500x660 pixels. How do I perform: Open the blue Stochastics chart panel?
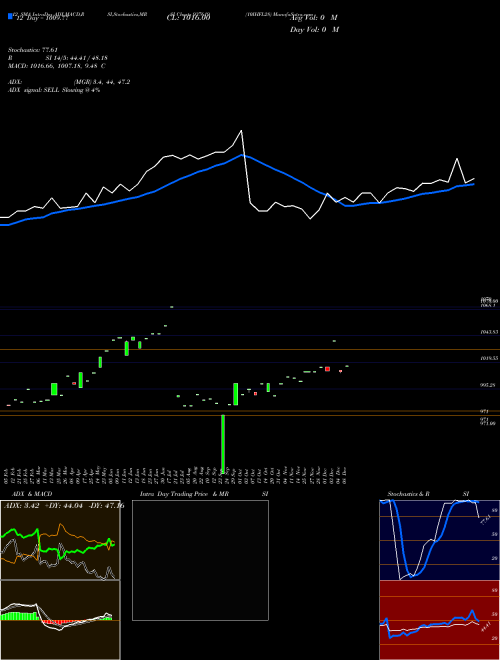coord(439,540)
